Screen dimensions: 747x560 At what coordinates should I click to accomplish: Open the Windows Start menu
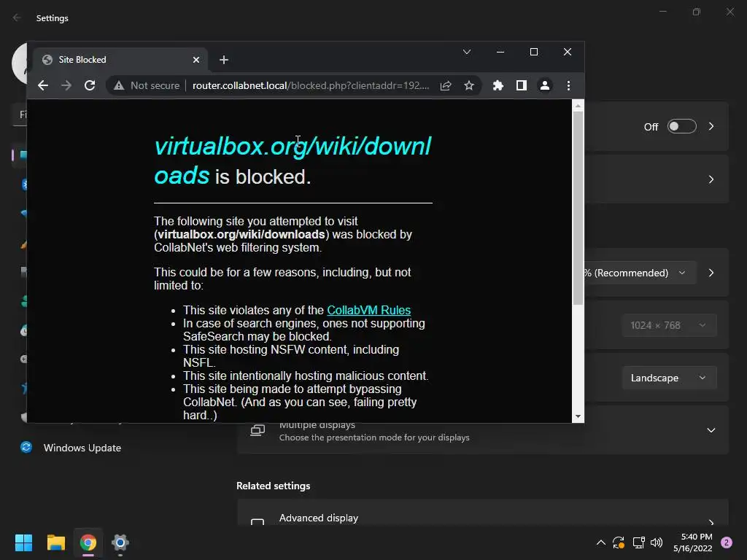(x=23, y=542)
